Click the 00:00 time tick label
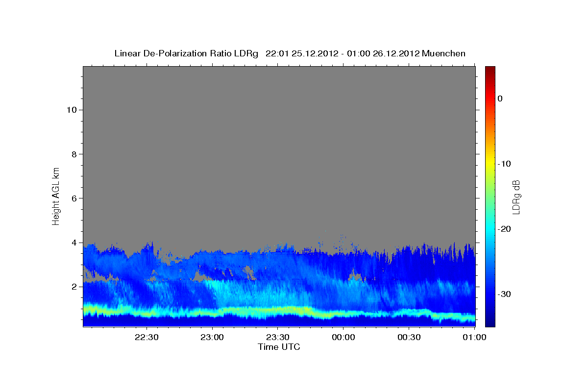Screen dimensions: 588x392 pos(343,337)
